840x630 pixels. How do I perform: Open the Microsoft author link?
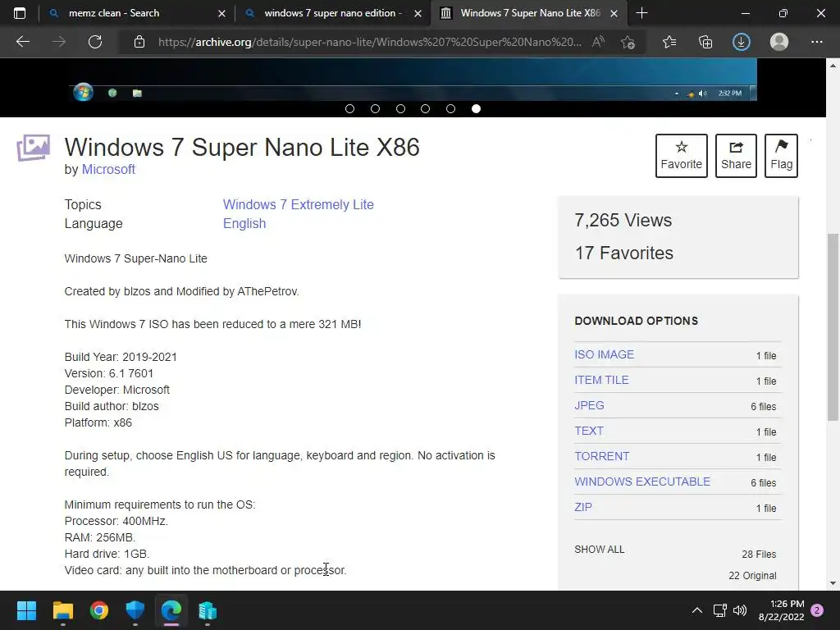tap(108, 169)
